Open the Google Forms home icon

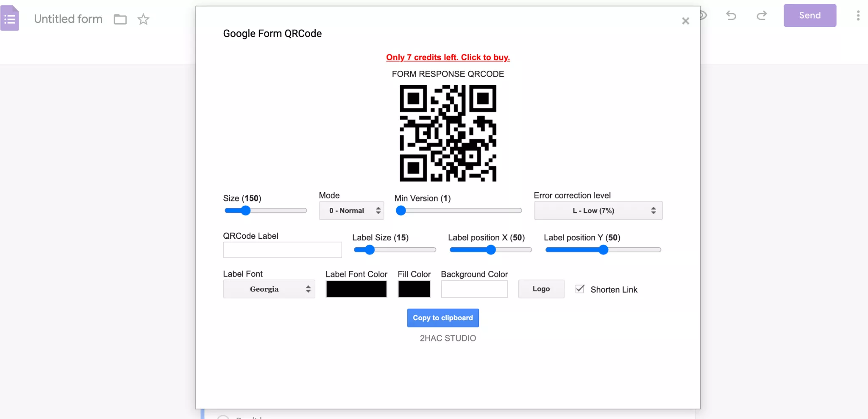10,18
